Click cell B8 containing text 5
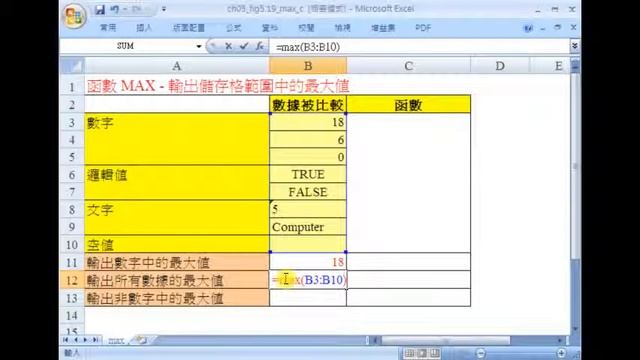This screenshot has width=640, height=360. tap(308, 209)
